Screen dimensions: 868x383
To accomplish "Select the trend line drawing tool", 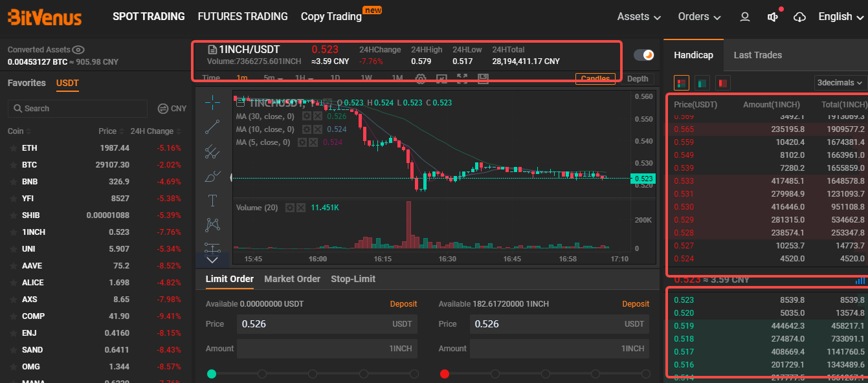I will tap(212, 127).
